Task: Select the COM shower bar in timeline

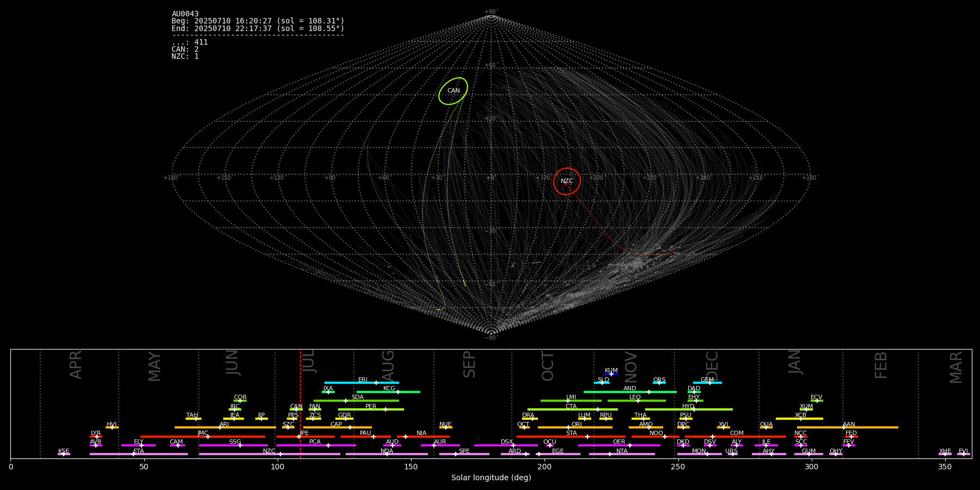Action: click(x=736, y=437)
